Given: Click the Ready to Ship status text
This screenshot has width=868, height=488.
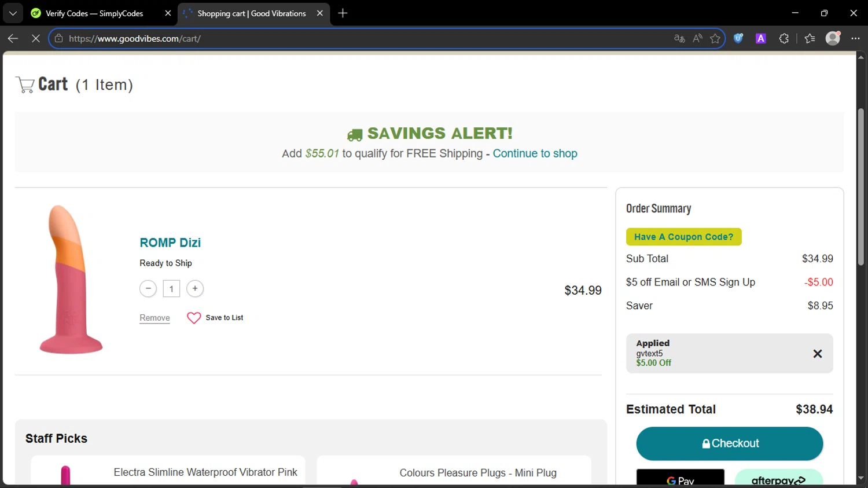Looking at the screenshot, I should click(165, 263).
